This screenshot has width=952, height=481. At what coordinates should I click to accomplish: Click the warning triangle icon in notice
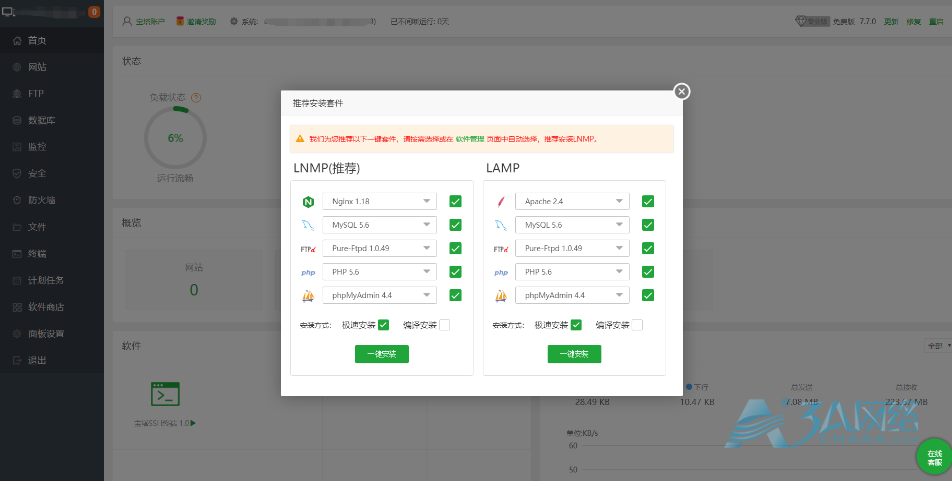tap(299, 138)
